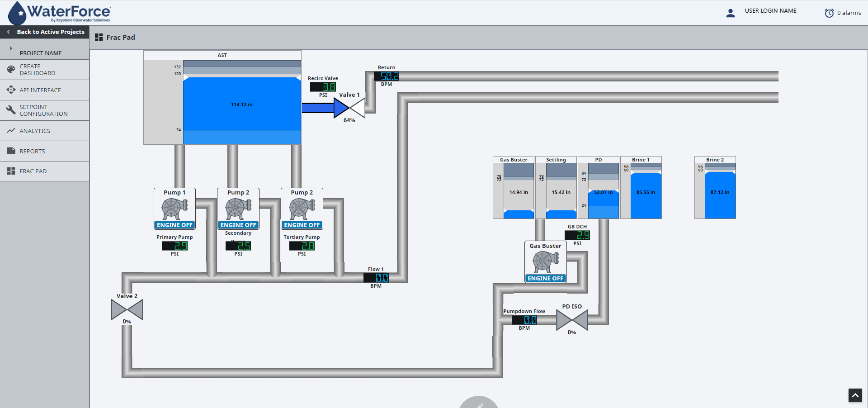This screenshot has width=868, height=408.
Task: Open the user profile icon
Action: click(731, 13)
